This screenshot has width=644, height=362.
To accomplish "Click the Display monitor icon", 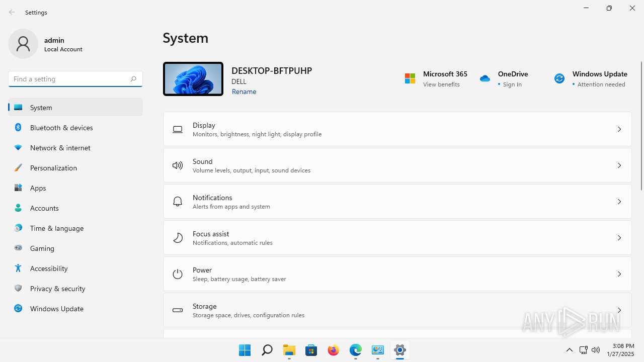I will pos(178,129).
